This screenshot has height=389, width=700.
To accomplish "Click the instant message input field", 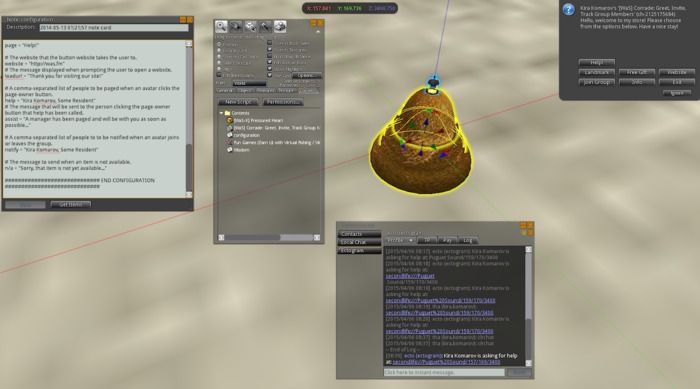I will (444, 372).
